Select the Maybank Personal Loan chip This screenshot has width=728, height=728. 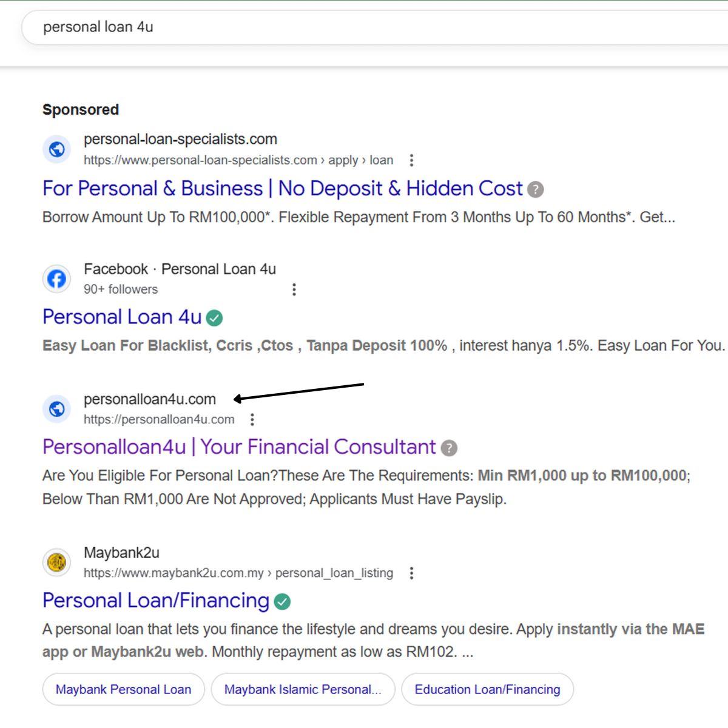[x=123, y=689]
